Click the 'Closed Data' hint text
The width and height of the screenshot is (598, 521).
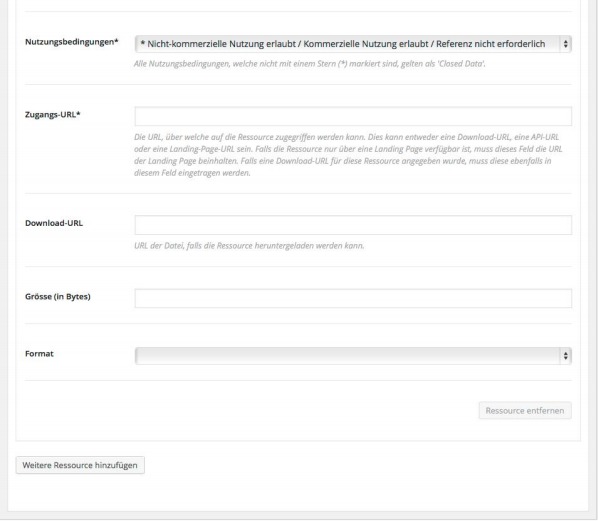coord(309,64)
